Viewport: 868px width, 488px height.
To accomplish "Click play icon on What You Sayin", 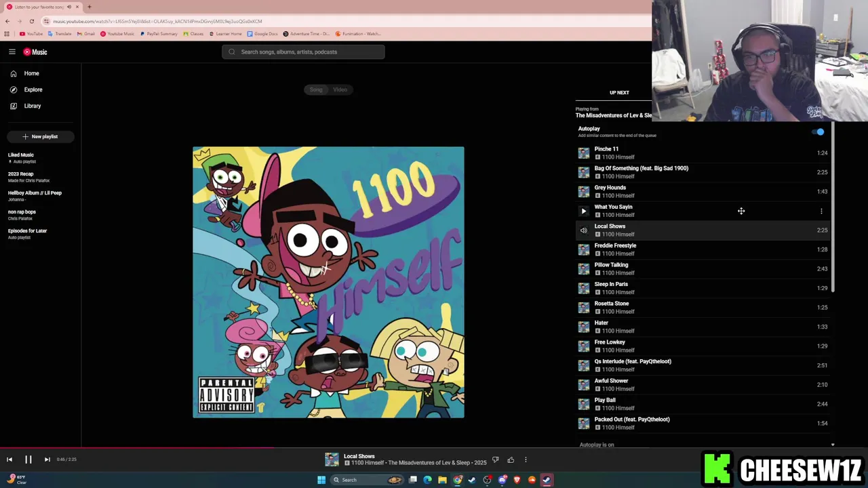I will tap(583, 211).
